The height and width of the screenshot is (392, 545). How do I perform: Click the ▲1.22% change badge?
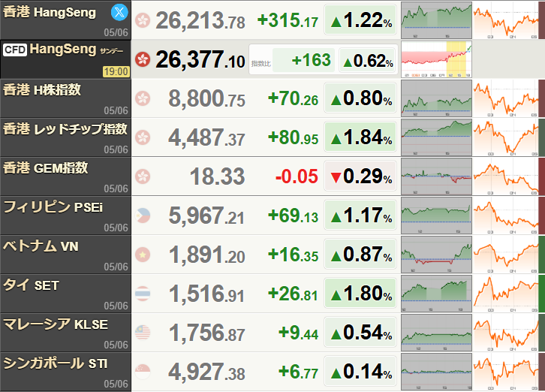[x=360, y=20]
